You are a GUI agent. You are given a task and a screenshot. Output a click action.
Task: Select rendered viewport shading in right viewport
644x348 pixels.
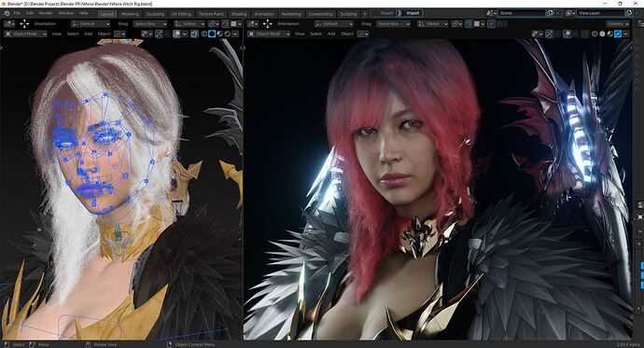618,35
